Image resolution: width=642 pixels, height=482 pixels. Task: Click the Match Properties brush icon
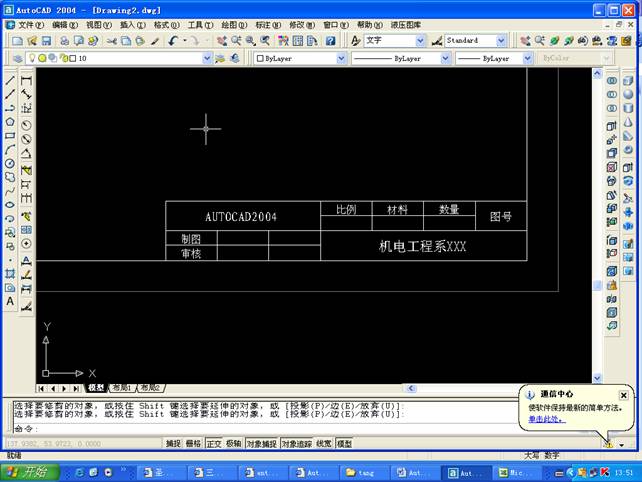(x=155, y=41)
